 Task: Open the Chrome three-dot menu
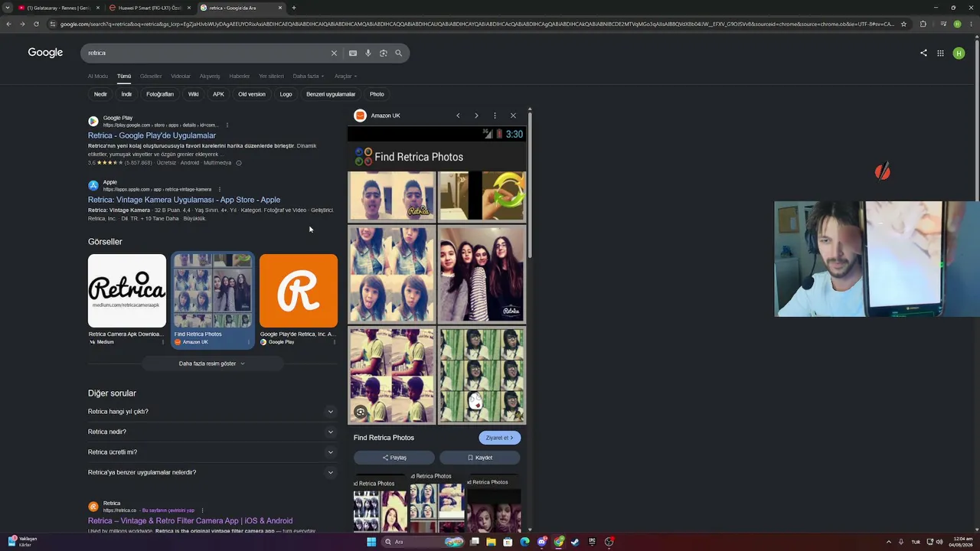click(971, 24)
